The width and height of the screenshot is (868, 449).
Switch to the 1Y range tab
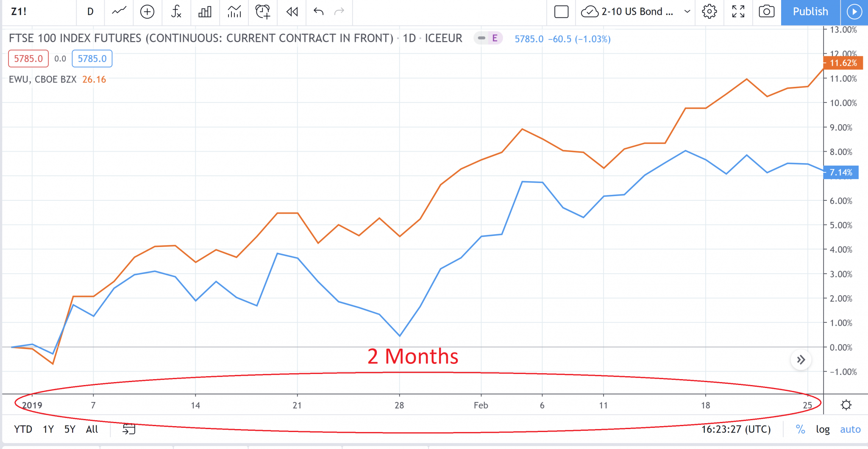tap(47, 429)
